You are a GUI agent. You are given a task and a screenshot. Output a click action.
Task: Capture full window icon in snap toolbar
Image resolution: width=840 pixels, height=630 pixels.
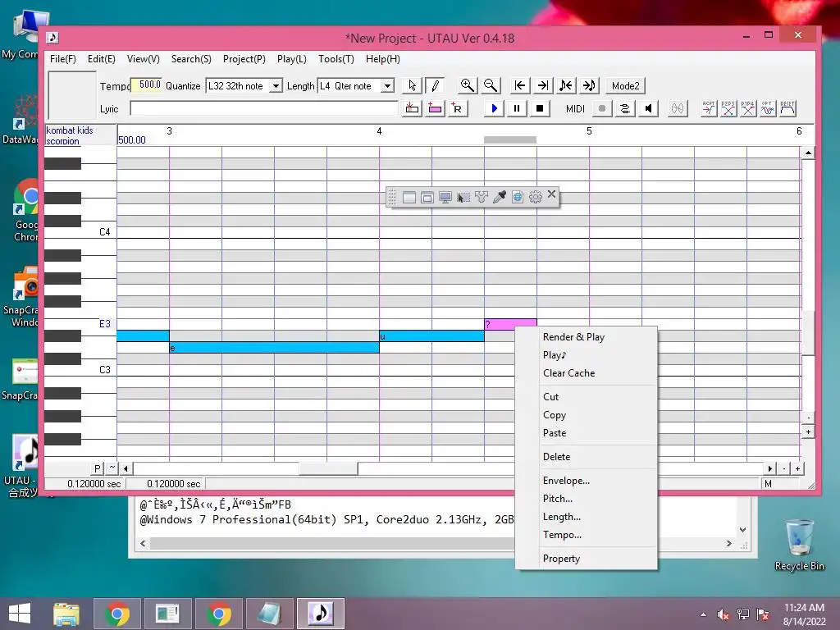pos(409,197)
